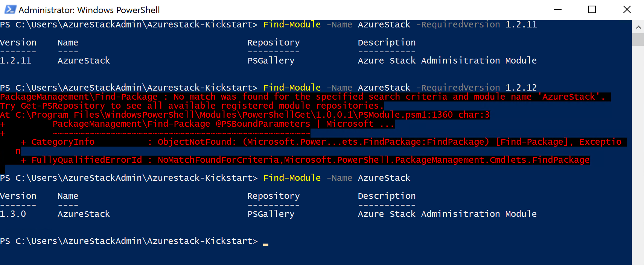This screenshot has width=644, height=265.
Task: Click the last PSGallery repository entry
Action: 271,214
